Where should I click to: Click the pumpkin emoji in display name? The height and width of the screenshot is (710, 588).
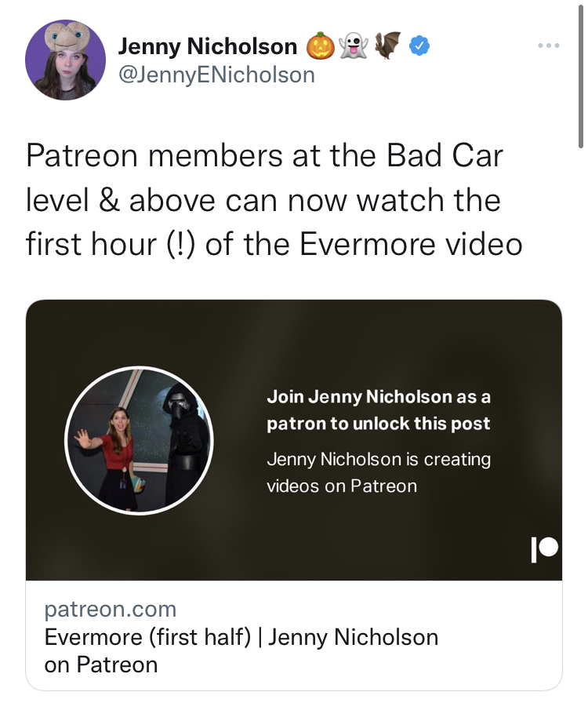click(x=321, y=46)
